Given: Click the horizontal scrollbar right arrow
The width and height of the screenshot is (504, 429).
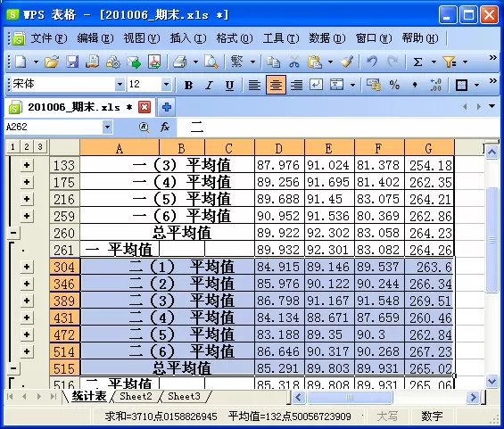Looking at the screenshot, I should (473, 398).
